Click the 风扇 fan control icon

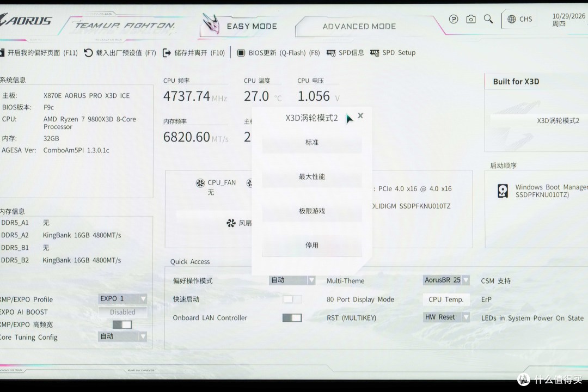pos(231,223)
